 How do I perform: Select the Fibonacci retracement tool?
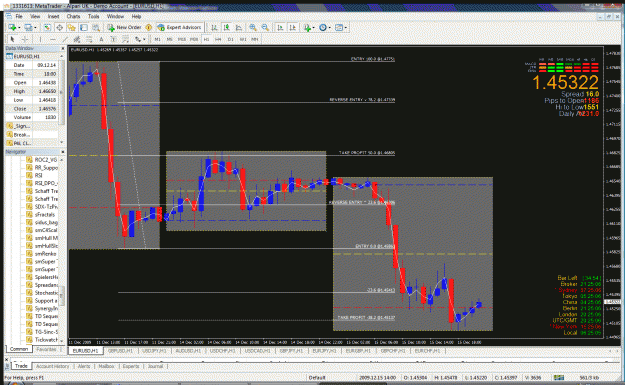[x=89, y=39]
